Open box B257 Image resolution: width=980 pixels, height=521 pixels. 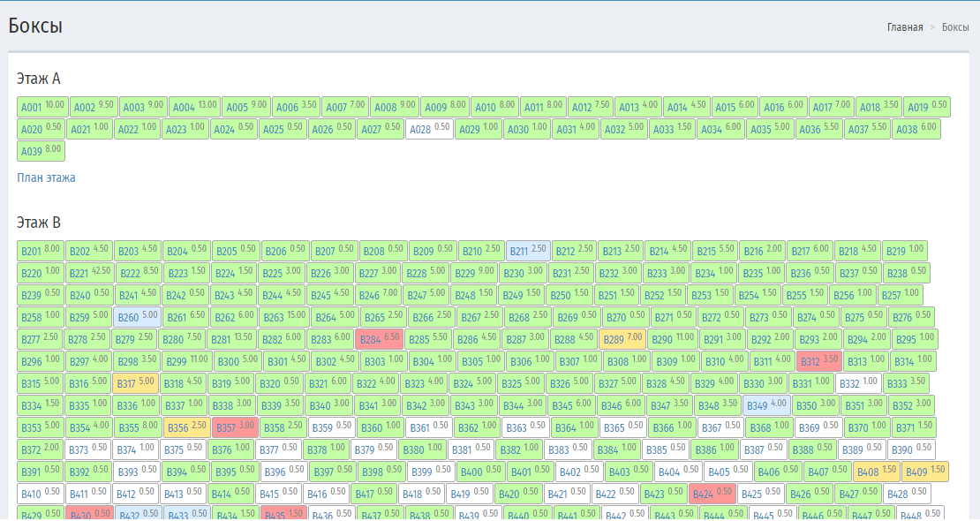pyautogui.click(x=900, y=295)
